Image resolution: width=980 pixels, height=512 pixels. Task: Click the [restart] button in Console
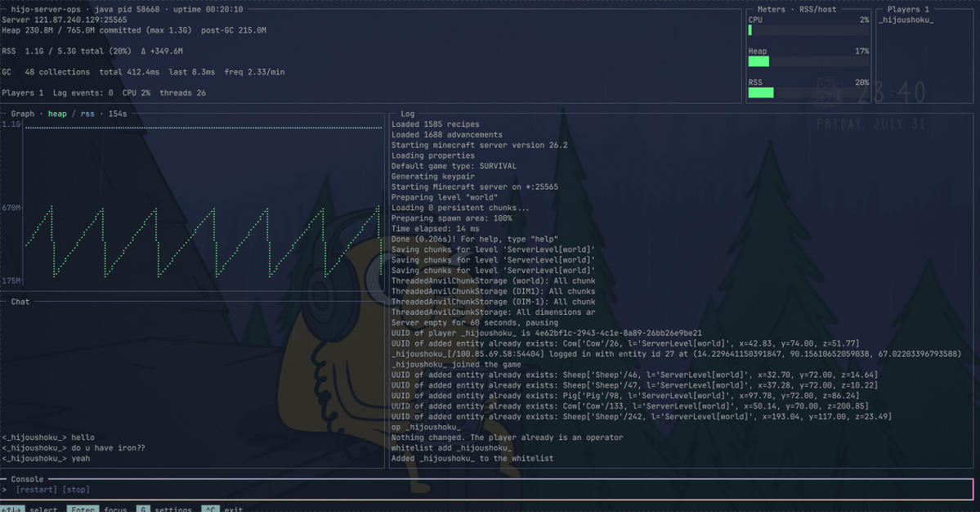pos(36,489)
